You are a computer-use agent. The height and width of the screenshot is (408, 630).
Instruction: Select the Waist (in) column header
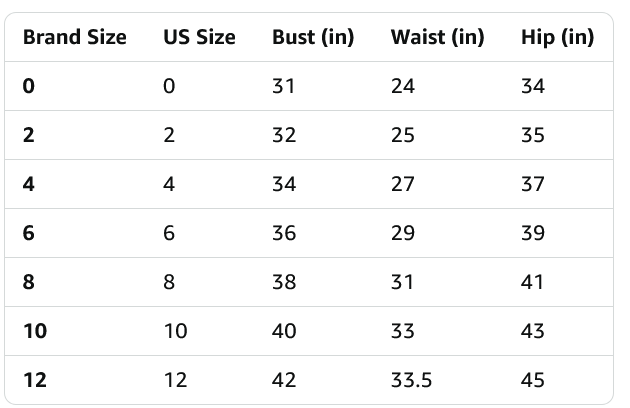(437, 38)
